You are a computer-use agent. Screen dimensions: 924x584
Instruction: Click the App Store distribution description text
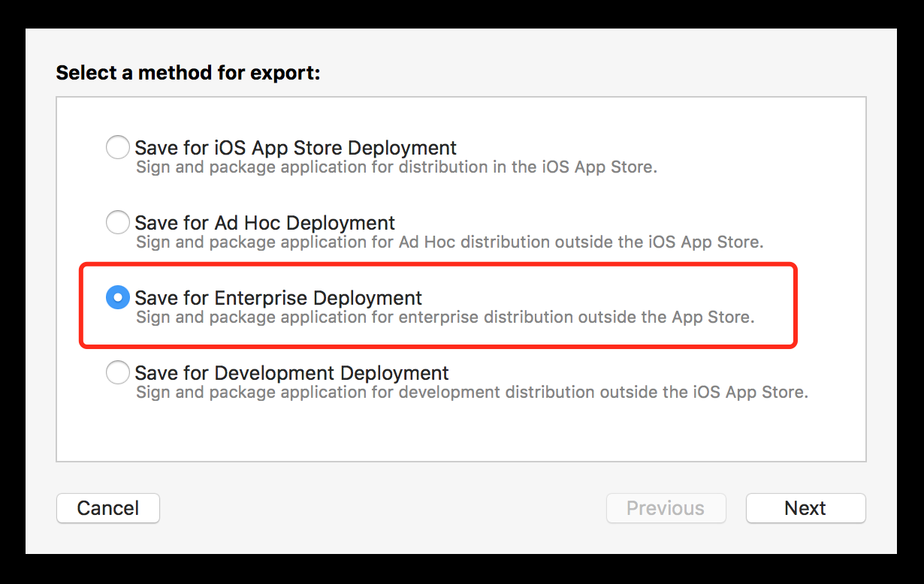(397, 167)
